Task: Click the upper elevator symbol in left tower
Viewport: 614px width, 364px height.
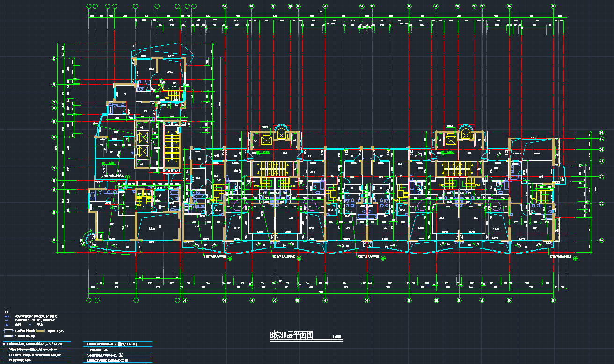Action: [142, 138]
